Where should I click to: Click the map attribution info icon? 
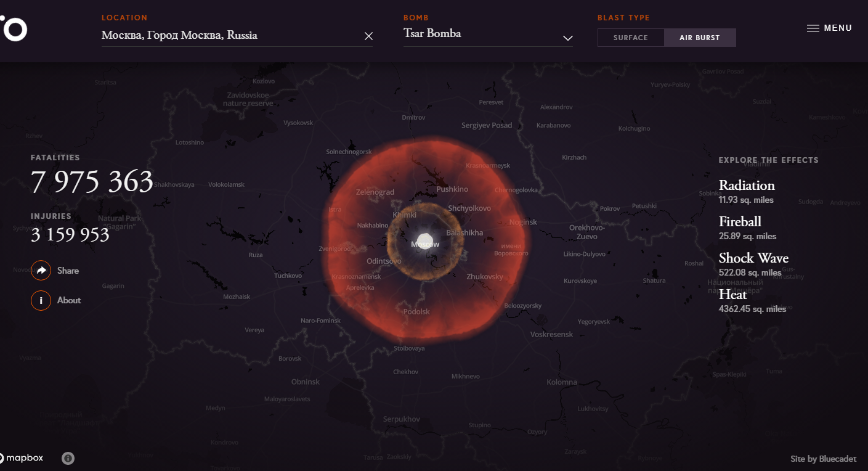tap(68, 458)
